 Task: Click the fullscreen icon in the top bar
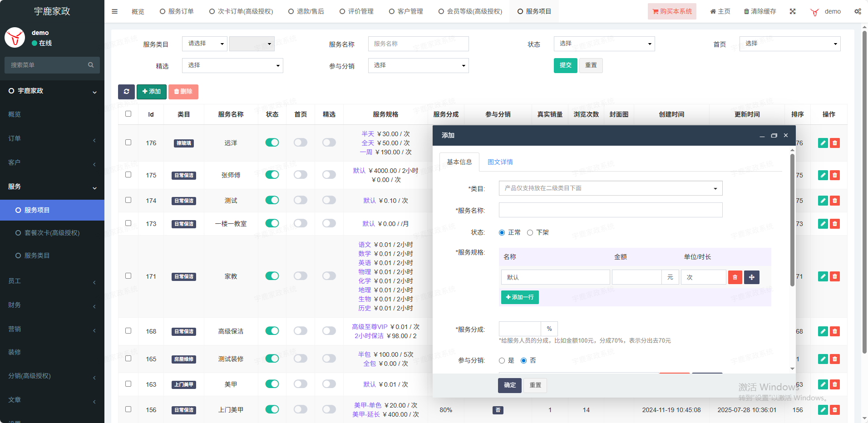[793, 11]
